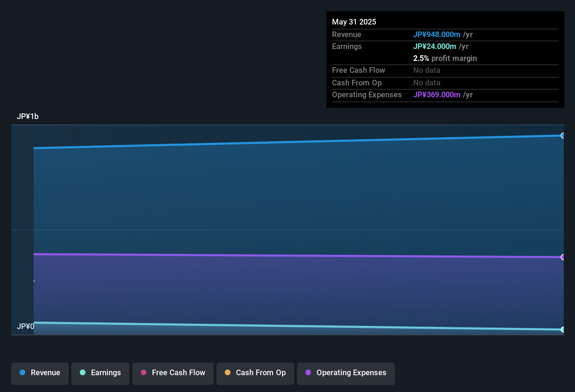This screenshot has height=392, width=575.
Task: Toggle the Operating Expenses legend button
Action: [x=346, y=373]
